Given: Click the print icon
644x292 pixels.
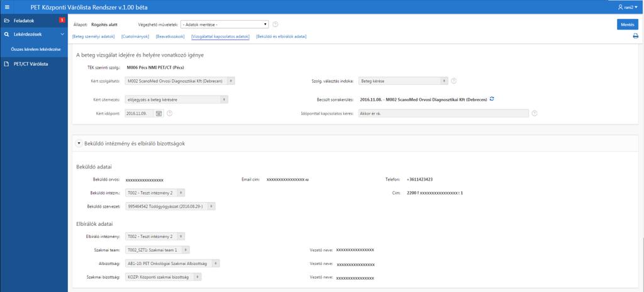Looking at the screenshot, I should (x=635, y=36).
